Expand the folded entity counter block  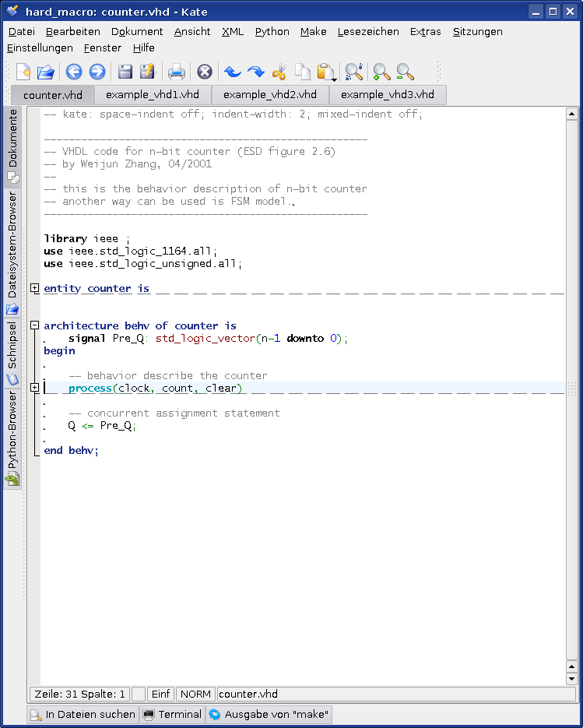[x=35, y=288]
